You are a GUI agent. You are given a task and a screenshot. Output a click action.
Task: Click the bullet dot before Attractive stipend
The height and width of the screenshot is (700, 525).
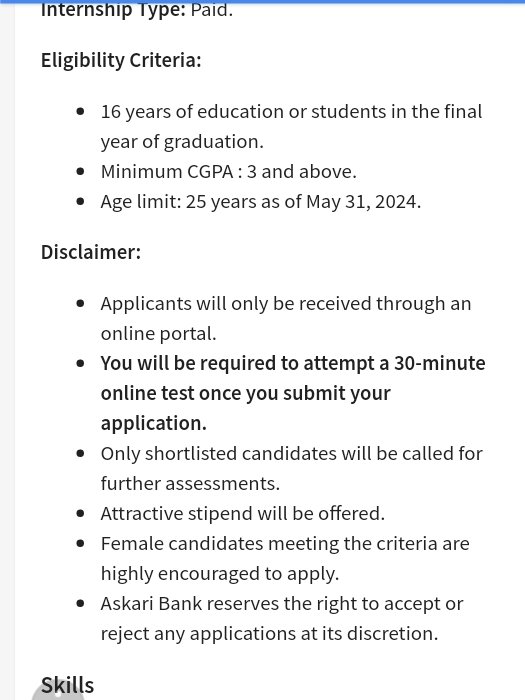click(80, 513)
